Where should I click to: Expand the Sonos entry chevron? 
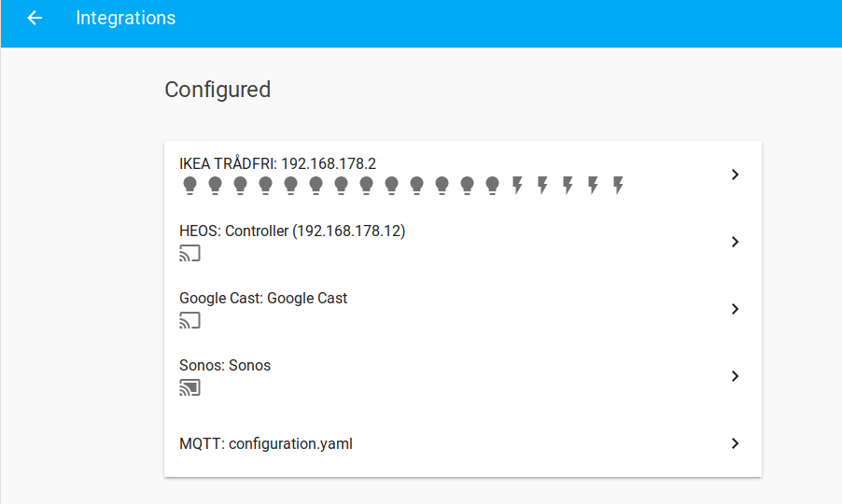[735, 376]
